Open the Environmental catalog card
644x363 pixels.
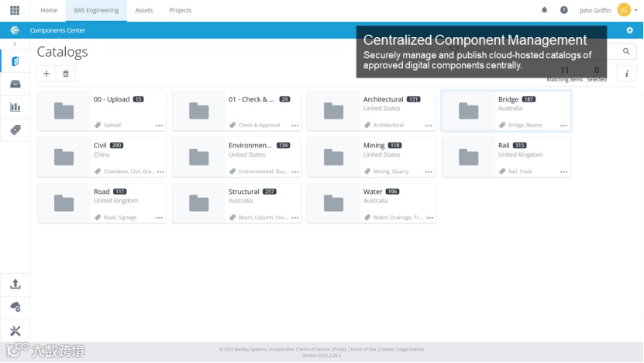236,157
